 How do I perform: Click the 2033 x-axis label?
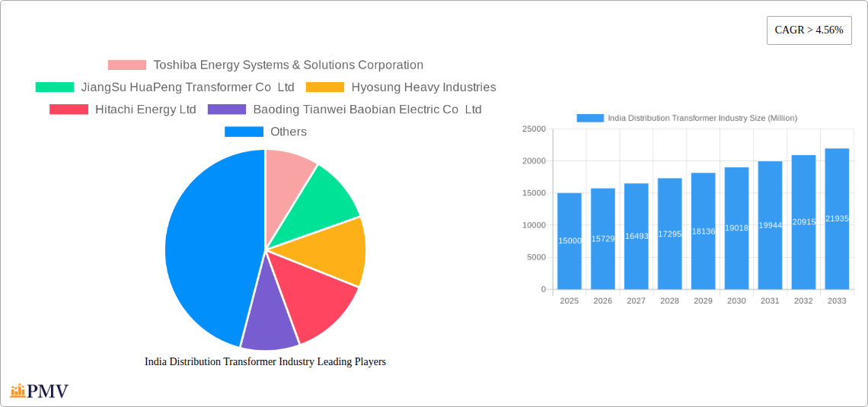[x=837, y=300]
